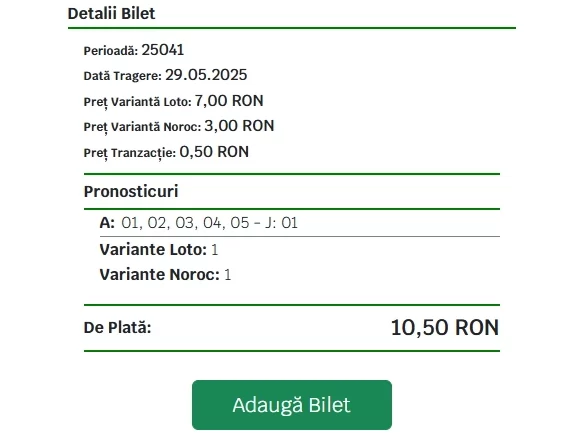Click the Variante Loto label
The height and width of the screenshot is (435, 585).
(153, 250)
